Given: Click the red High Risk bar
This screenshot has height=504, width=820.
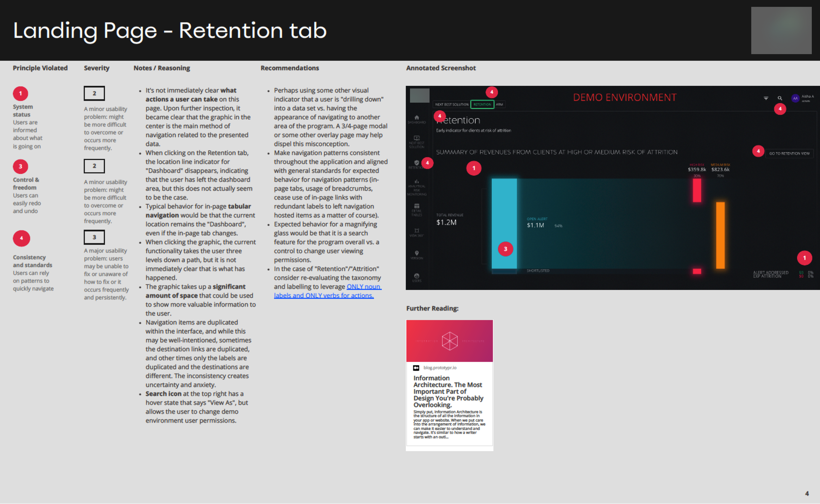Looking at the screenshot, I should (697, 190).
